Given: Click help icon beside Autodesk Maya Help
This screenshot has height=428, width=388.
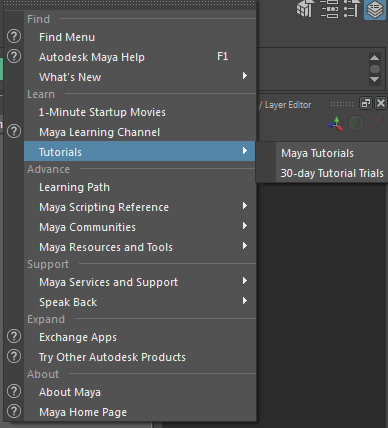Looking at the screenshot, I should (x=14, y=56).
